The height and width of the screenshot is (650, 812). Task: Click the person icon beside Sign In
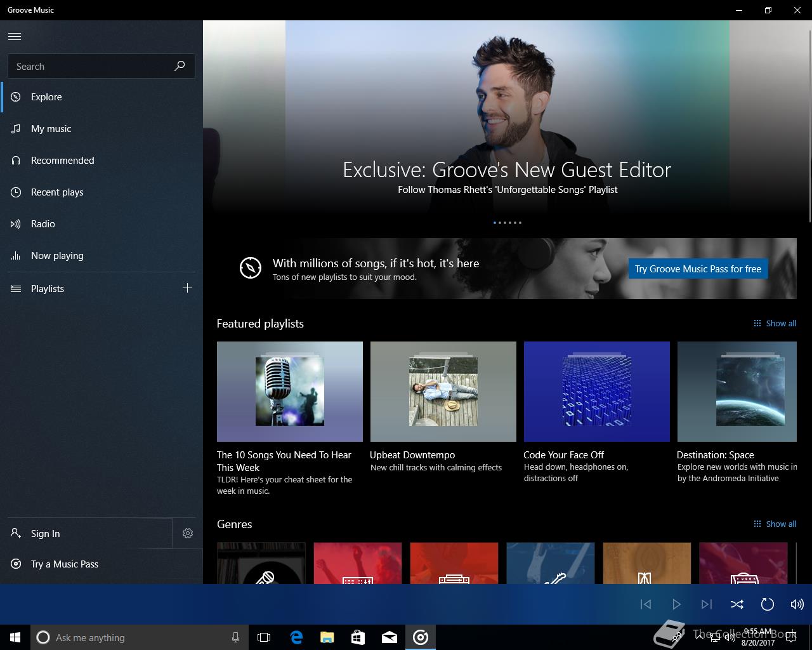16,533
